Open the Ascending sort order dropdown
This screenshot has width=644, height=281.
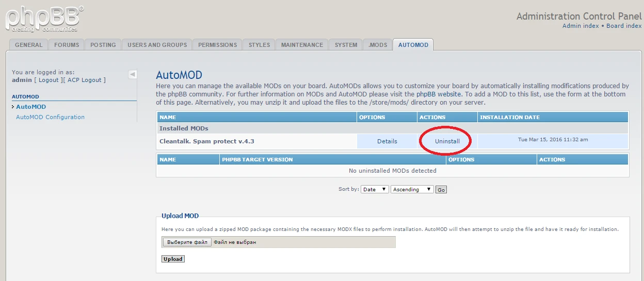click(x=412, y=189)
